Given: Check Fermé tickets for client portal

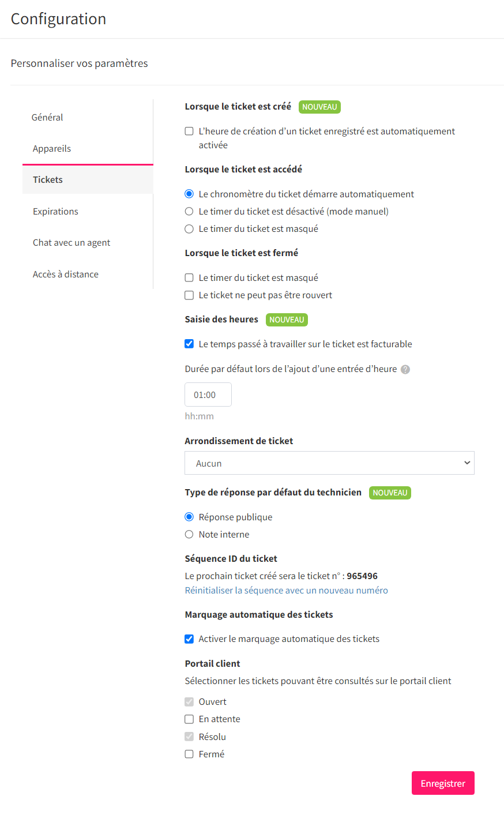Looking at the screenshot, I should click(x=189, y=754).
